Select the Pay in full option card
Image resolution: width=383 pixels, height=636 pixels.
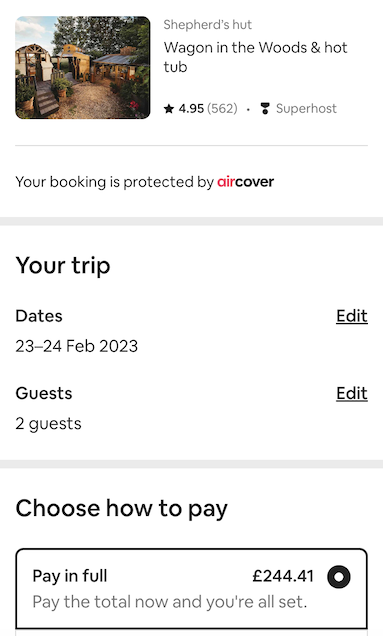click(x=192, y=589)
